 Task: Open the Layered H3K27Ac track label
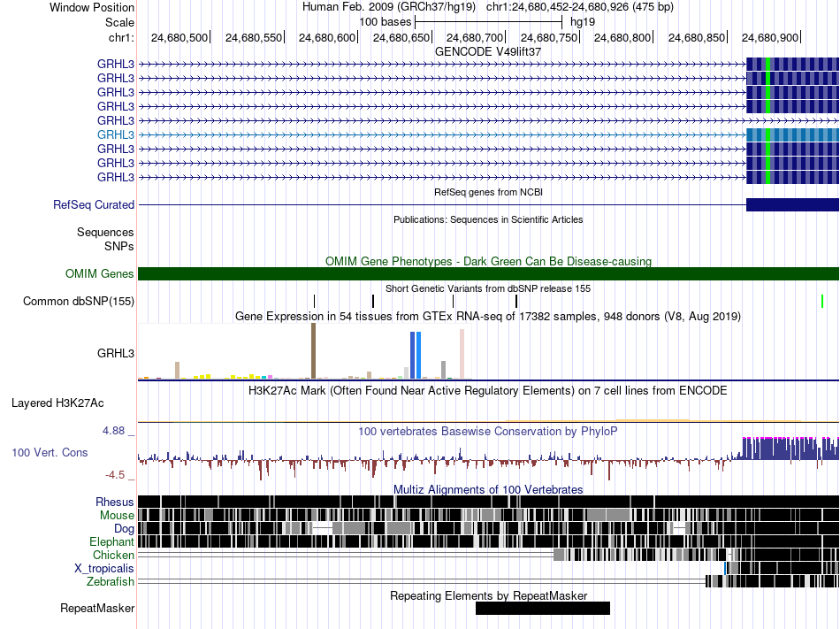[x=57, y=403]
